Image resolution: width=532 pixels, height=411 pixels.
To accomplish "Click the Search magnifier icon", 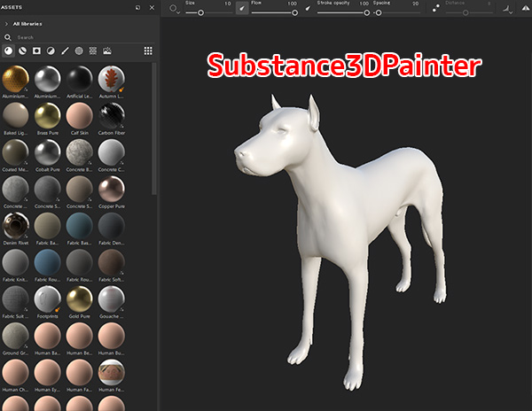I will (8, 37).
